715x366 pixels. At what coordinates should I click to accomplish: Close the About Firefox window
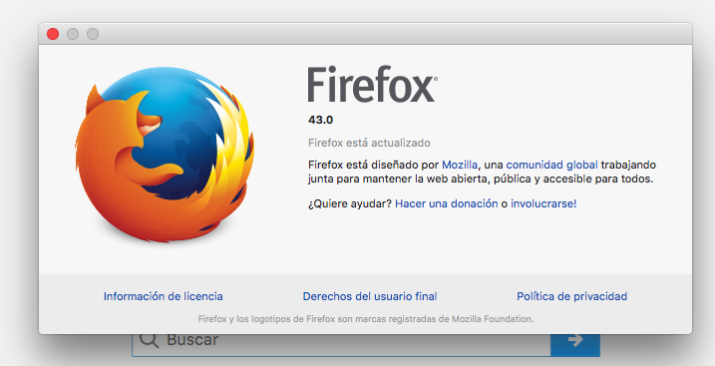click(53, 34)
